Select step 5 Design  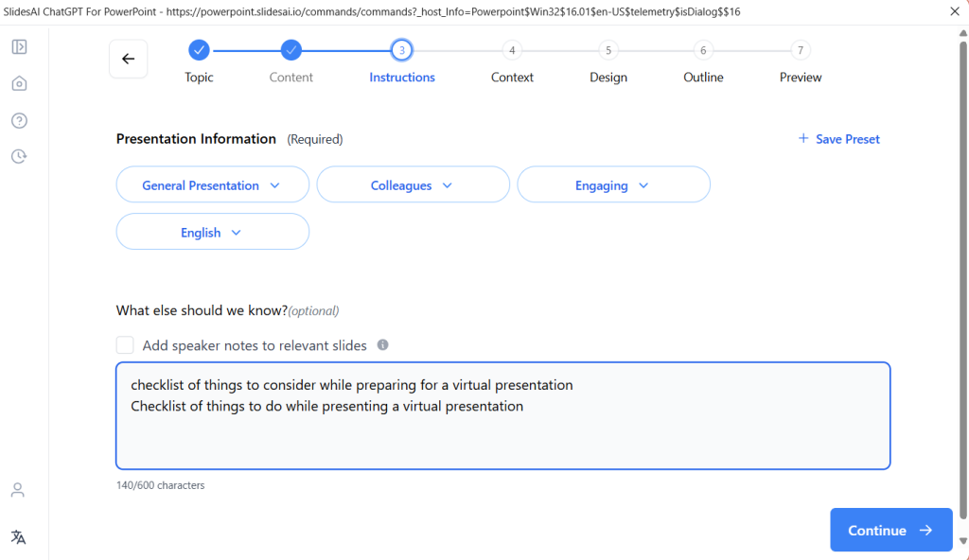tap(608, 51)
